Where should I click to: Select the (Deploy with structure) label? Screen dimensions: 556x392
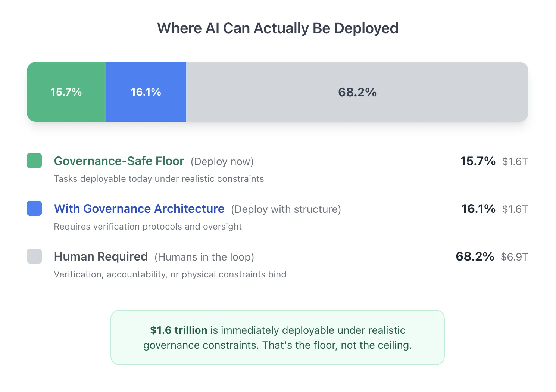click(x=286, y=209)
